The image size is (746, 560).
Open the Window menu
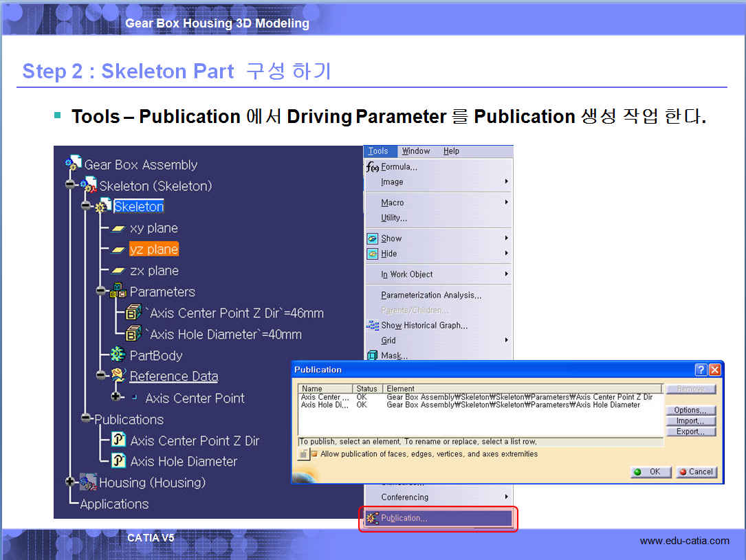(415, 151)
